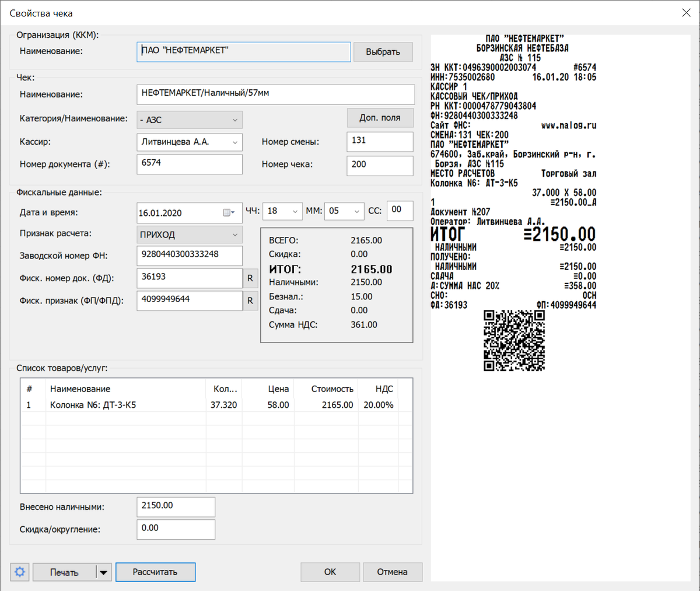
Task: Click the quantity cell 37.320
Action: coord(224,405)
